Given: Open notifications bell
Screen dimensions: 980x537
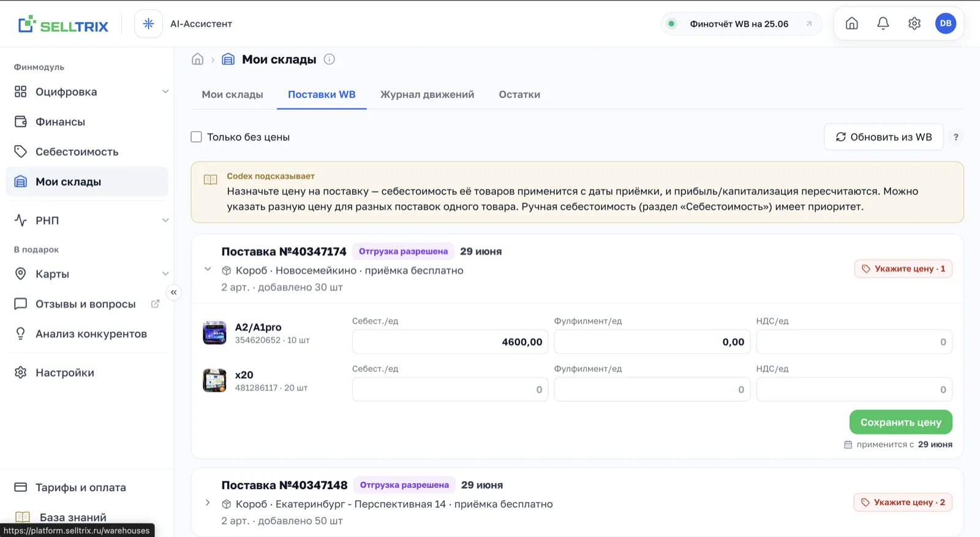Looking at the screenshot, I should point(883,23).
